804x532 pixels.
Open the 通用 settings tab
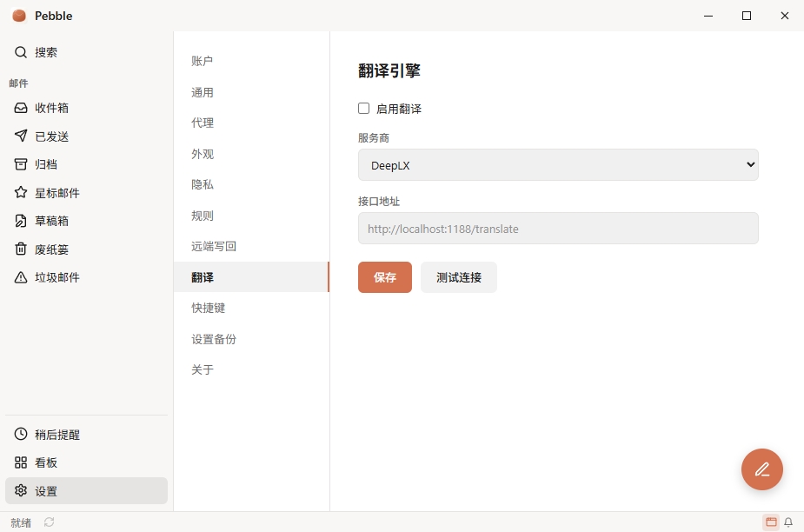251,92
